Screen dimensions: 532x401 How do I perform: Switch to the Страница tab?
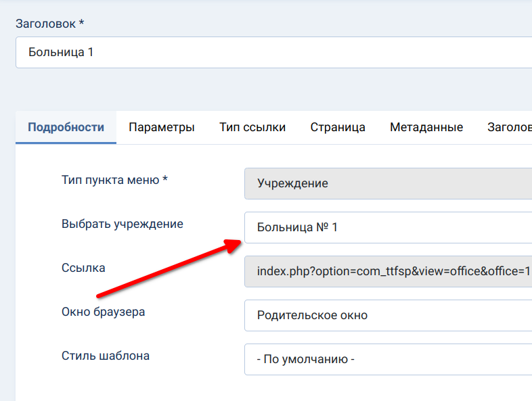338,127
